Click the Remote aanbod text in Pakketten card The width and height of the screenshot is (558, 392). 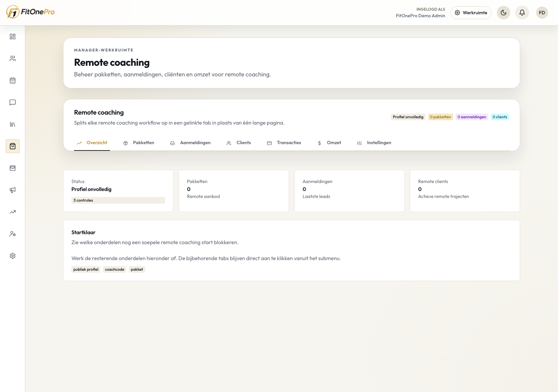pos(203,196)
